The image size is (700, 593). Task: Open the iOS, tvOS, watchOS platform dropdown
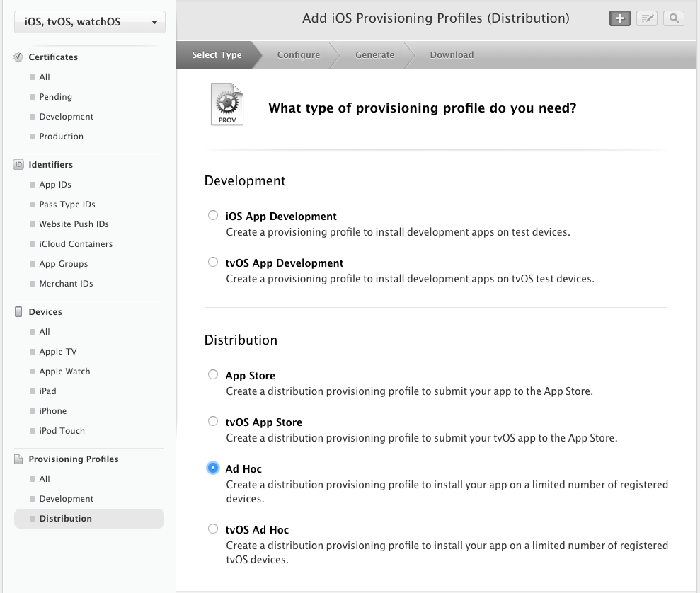[x=89, y=22]
